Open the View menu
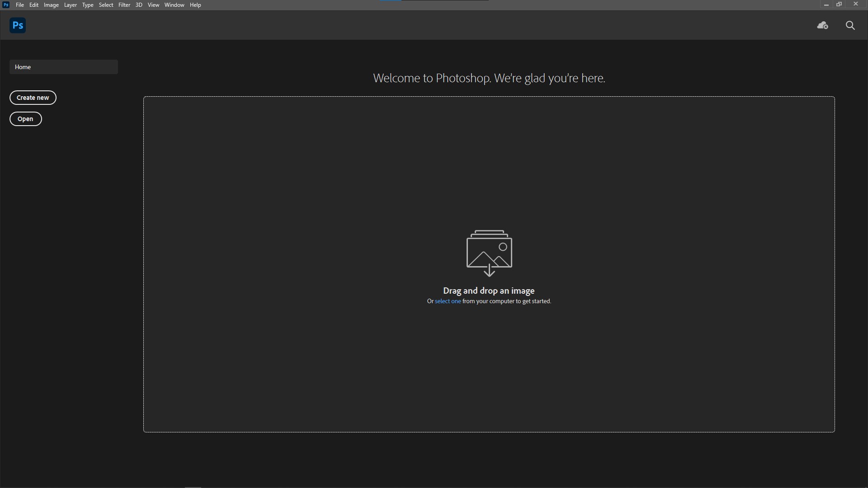 tap(153, 5)
